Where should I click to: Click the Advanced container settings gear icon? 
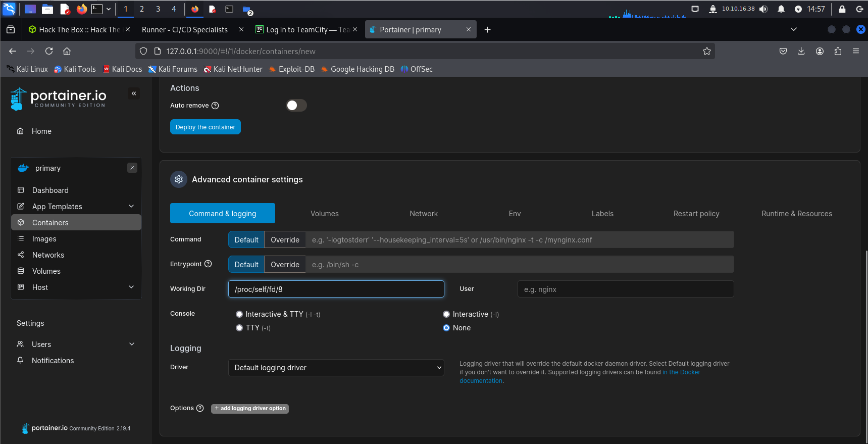pos(179,179)
